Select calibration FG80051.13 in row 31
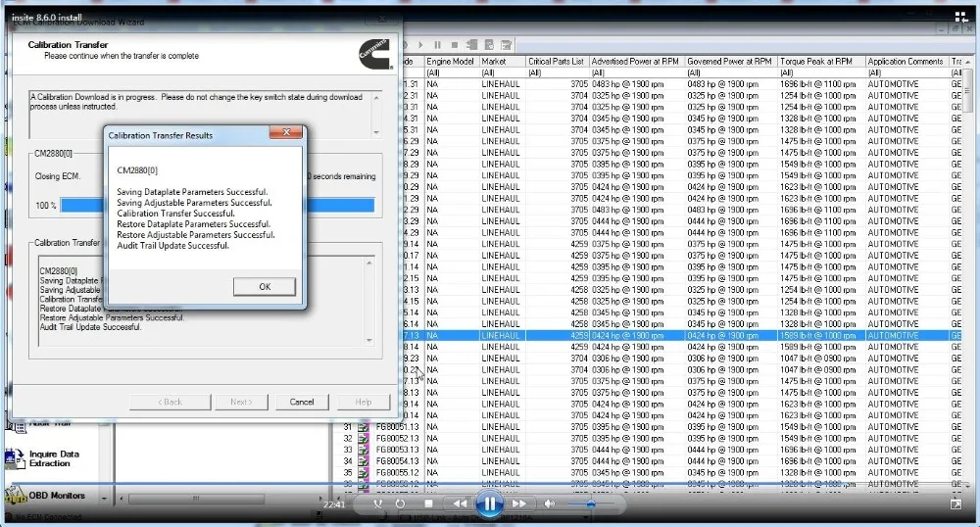 (398, 427)
